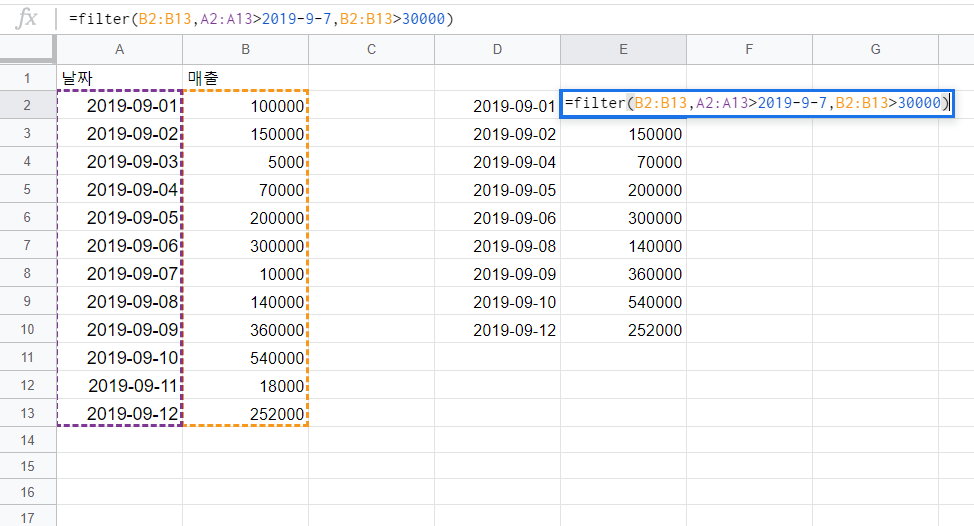Select cell A6 with 2019-09-05
This screenshot has width=974, height=526.
click(x=119, y=217)
